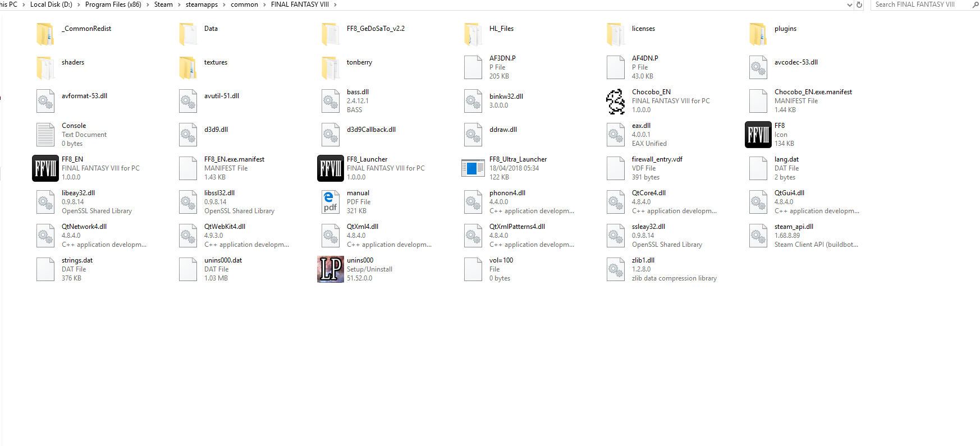
Task: Expand the chevron after Local Disk (D:)
Action: [79, 4]
